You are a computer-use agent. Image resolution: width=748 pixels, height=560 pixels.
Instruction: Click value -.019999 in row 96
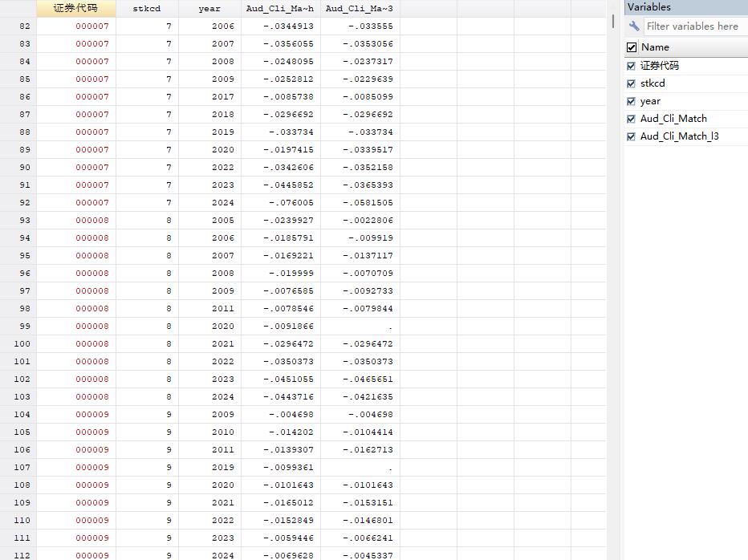[281, 274]
